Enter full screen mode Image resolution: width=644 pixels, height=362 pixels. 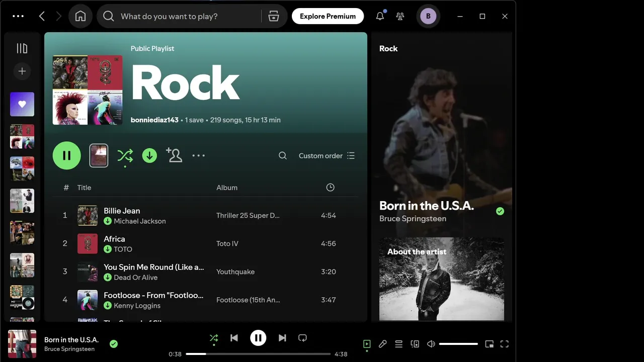tap(505, 344)
